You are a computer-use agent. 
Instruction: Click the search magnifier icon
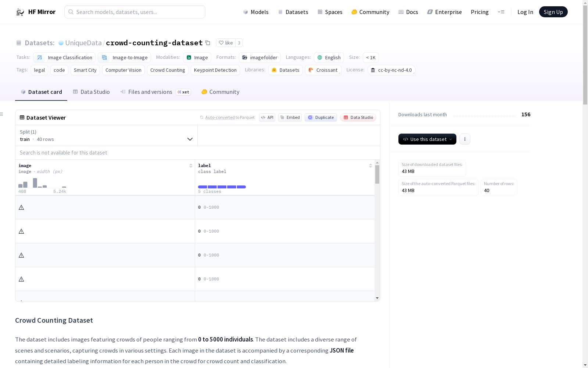(x=71, y=12)
